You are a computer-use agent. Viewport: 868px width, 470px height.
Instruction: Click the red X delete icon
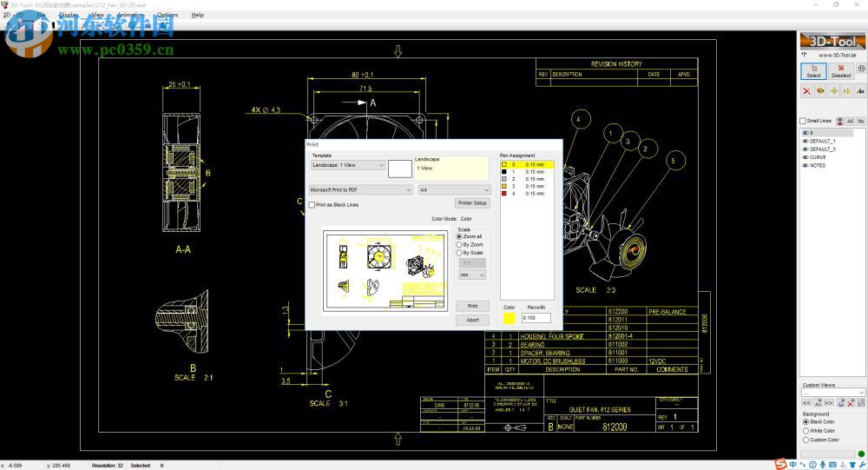(x=806, y=91)
